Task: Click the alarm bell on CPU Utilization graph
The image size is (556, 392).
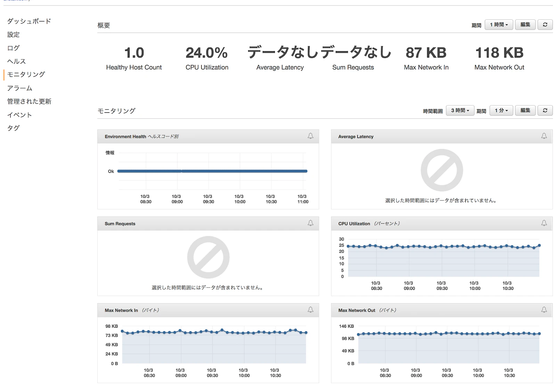Action: tap(544, 223)
